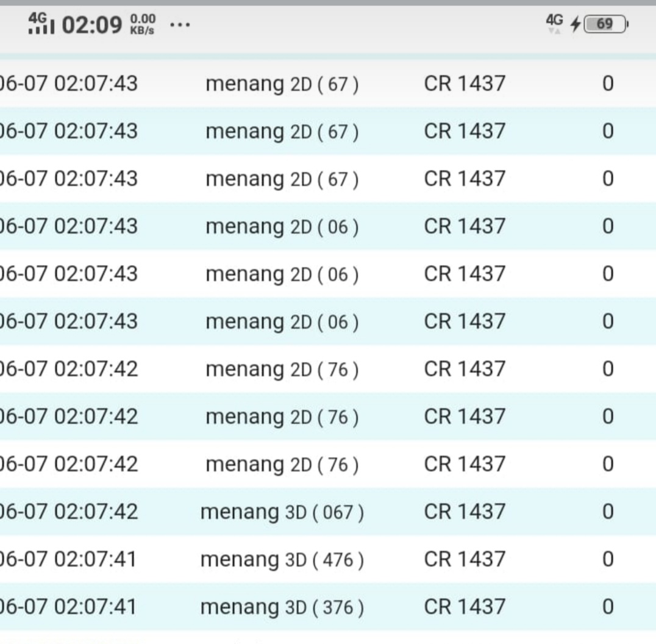Tap the 4G data icon beside the bolt
The image size is (656, 644).
tap(554, 23)
